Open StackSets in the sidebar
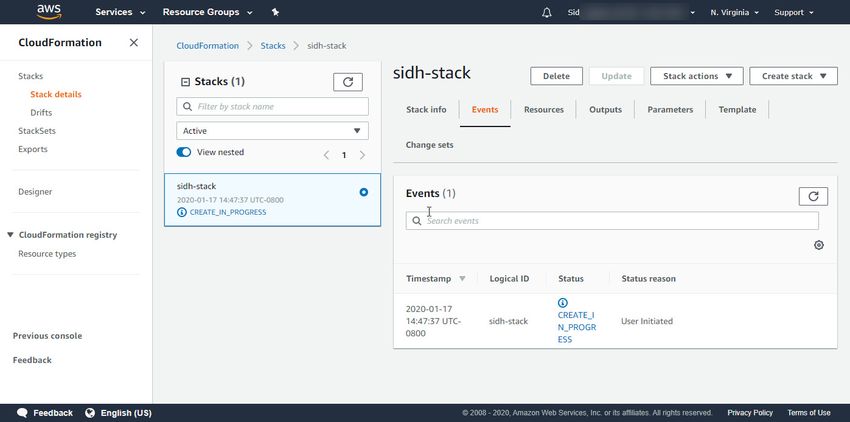The image size is (850, 422). [37, 131]
